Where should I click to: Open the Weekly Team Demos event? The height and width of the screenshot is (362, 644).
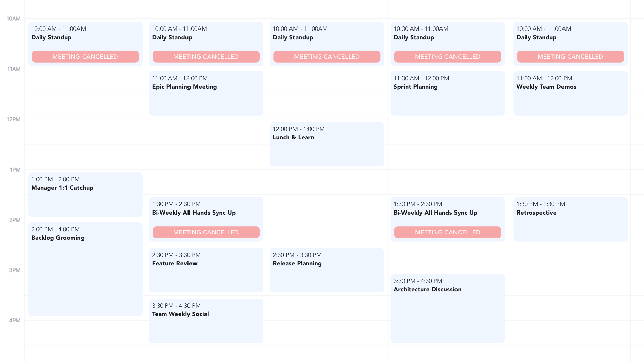pyautogui.click(x=570, y=93)
